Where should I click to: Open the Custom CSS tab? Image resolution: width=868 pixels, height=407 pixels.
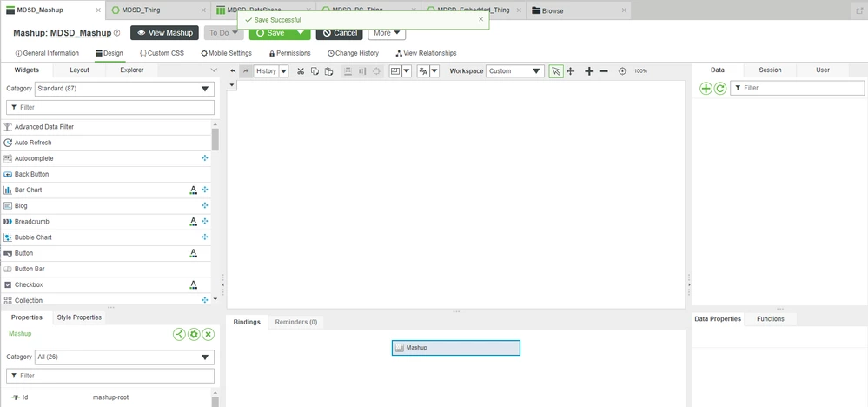[x=162, y=53]
